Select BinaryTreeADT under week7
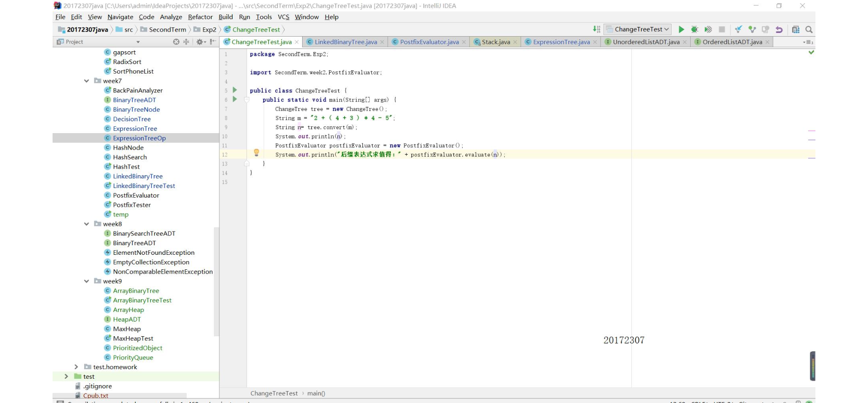Viewport: 868px width, 403px height. [134, 100]
